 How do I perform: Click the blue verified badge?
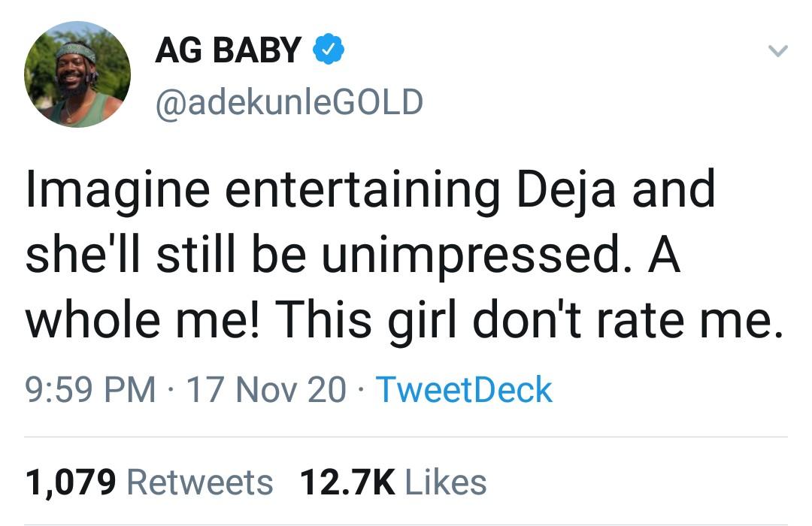(329, 51)
